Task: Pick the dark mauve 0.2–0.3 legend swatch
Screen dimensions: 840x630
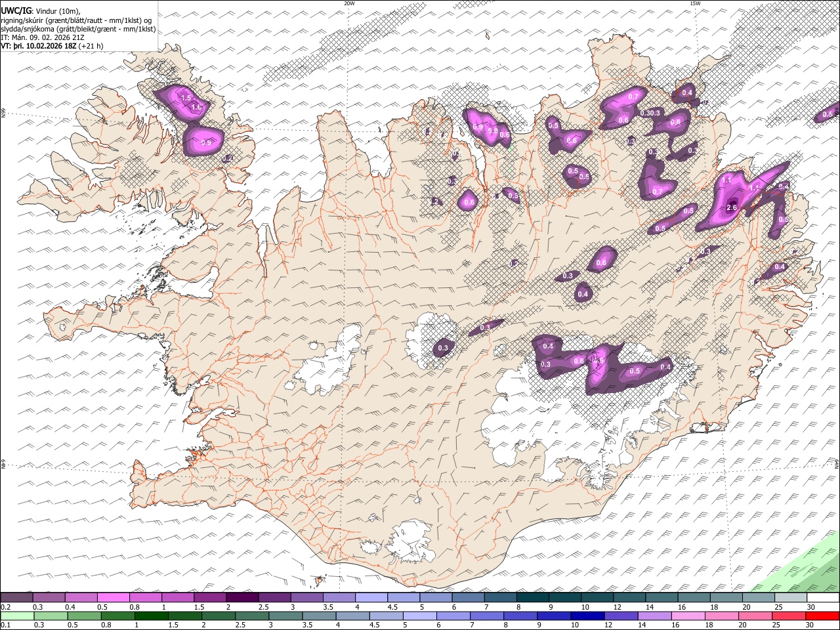Action: click(x=16, y=597)
